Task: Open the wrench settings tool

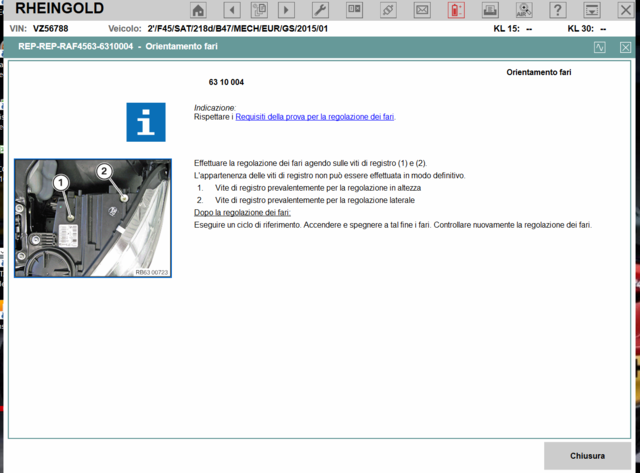Action: coord(320,10)
